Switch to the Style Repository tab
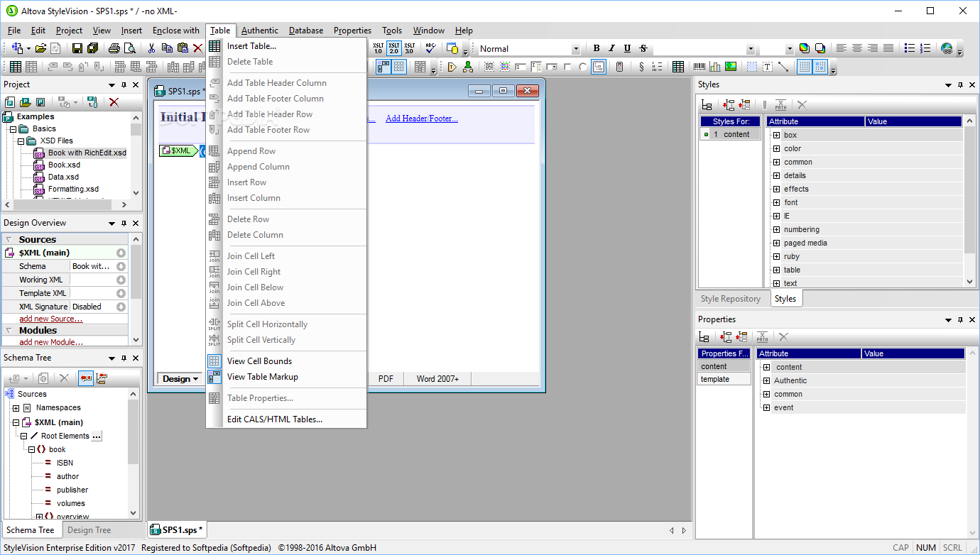980x555 pixels. pos(731,299)
